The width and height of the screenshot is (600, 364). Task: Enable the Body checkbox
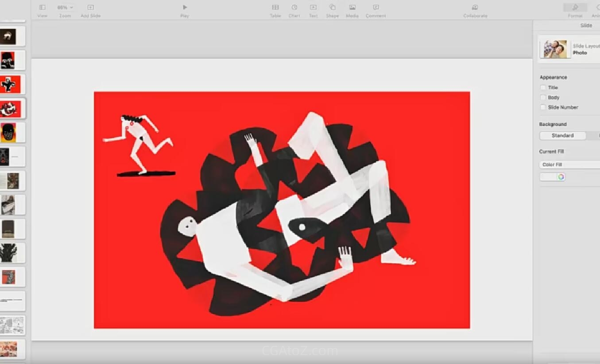click(x=543, y=97)
